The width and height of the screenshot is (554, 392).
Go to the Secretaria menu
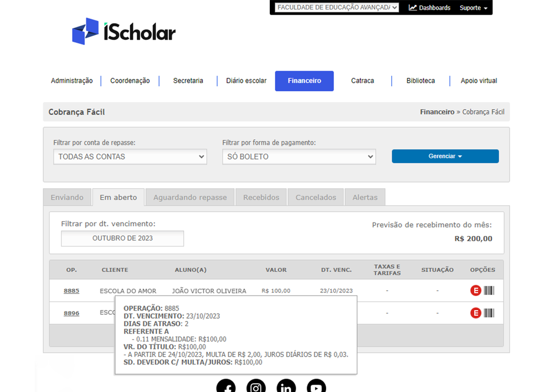click(188, 80)
